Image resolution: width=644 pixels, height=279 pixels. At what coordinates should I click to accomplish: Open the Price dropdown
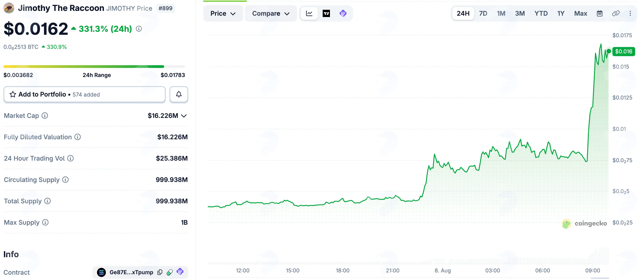[x=223, y=13]
